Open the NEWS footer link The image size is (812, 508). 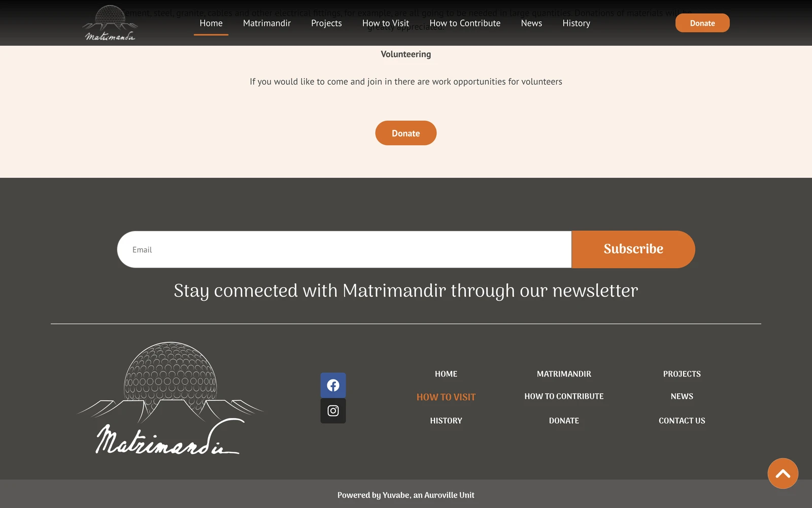point(682,396)
